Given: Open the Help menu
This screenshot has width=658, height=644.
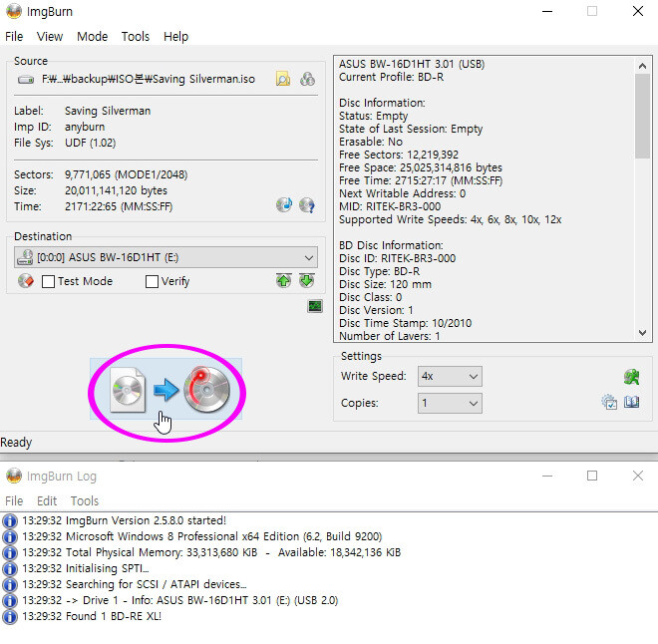Looking at the screenshot, I should pos(175,37).
